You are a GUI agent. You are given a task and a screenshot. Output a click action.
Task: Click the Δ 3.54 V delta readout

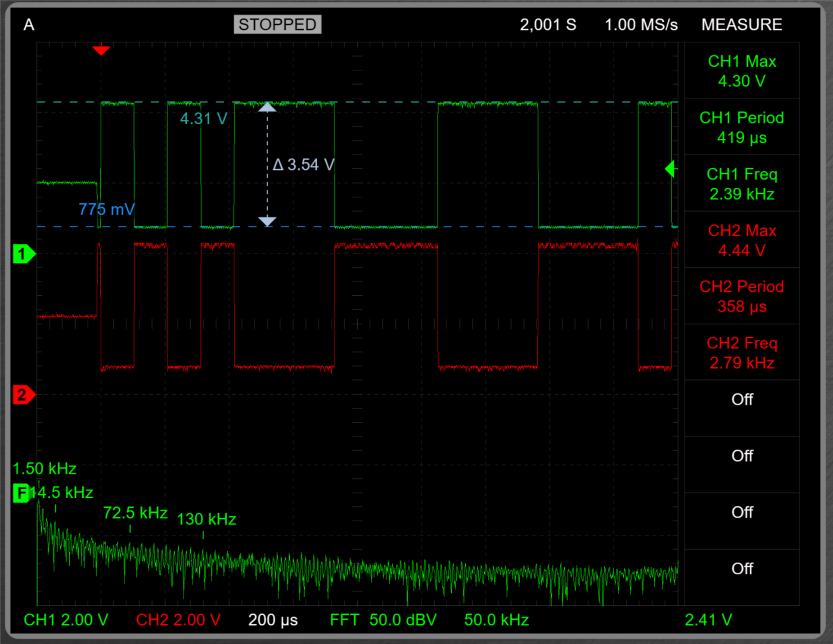click(x=304, y=165)
